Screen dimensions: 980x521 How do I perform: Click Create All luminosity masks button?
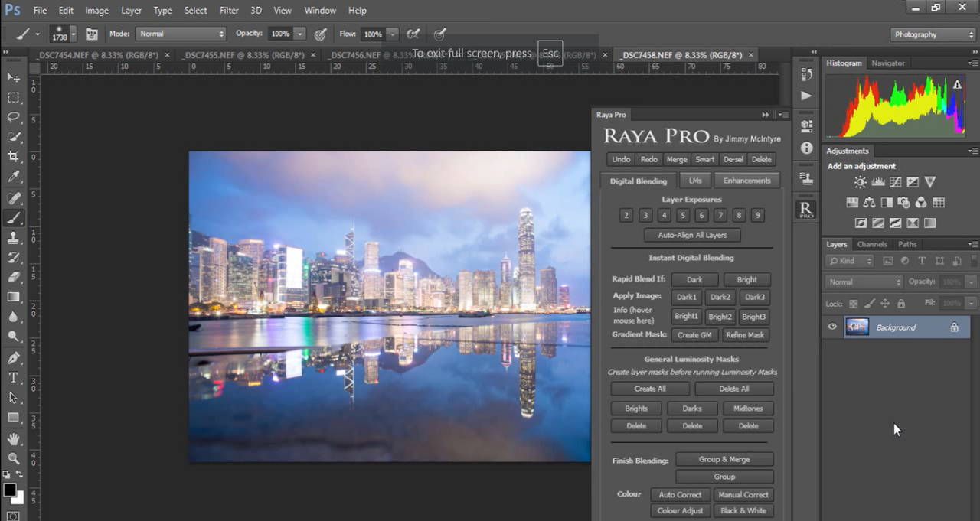pyautogui.click(x=650, y=389)
